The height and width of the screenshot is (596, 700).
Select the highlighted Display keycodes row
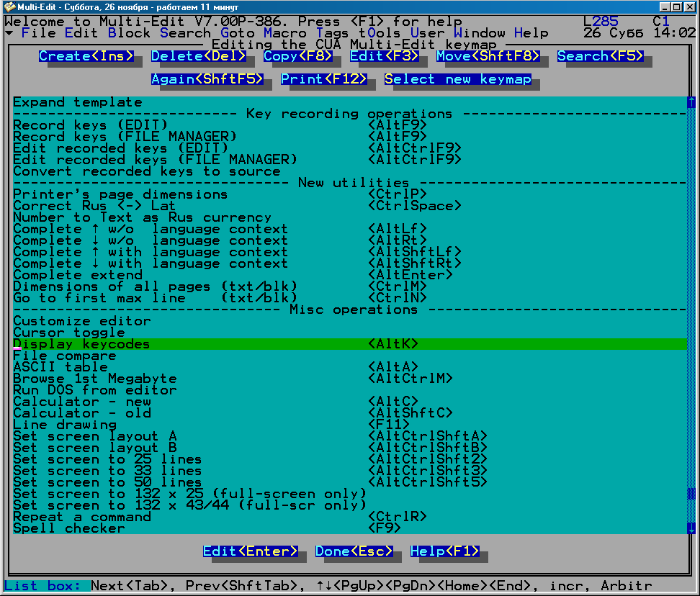coord(350,344)
